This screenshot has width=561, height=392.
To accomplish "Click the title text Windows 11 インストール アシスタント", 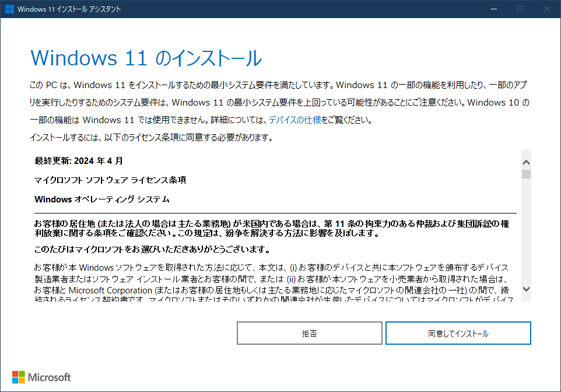I will [x=69, y=9].
